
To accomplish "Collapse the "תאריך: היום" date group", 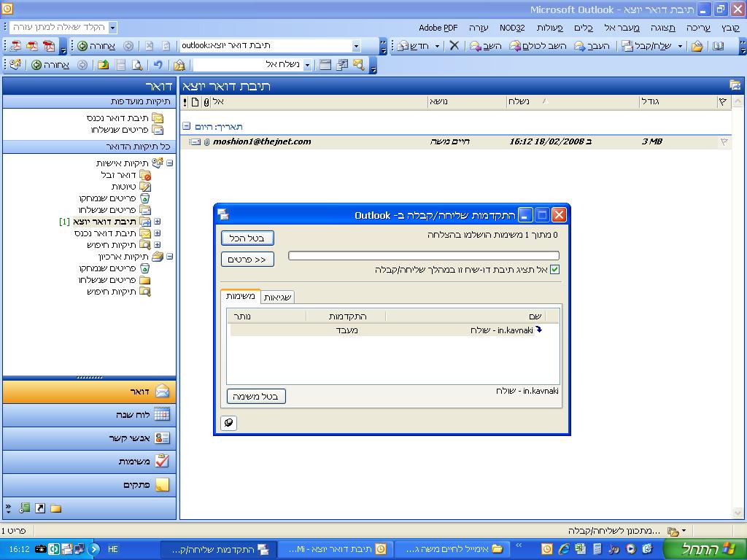I will pos(186,126).
